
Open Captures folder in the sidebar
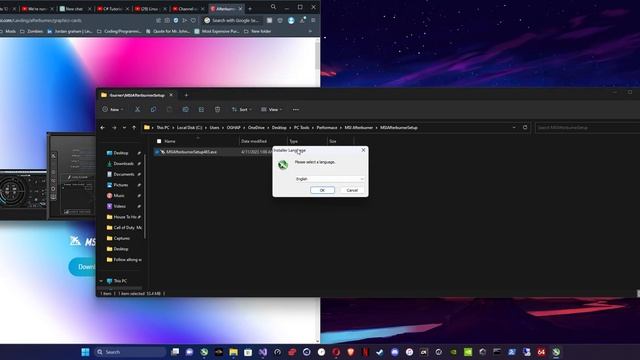[x=123, y=238]
